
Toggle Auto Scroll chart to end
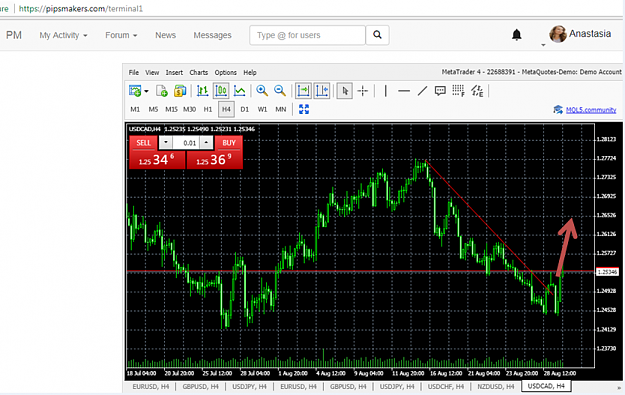tap(303, 91)
